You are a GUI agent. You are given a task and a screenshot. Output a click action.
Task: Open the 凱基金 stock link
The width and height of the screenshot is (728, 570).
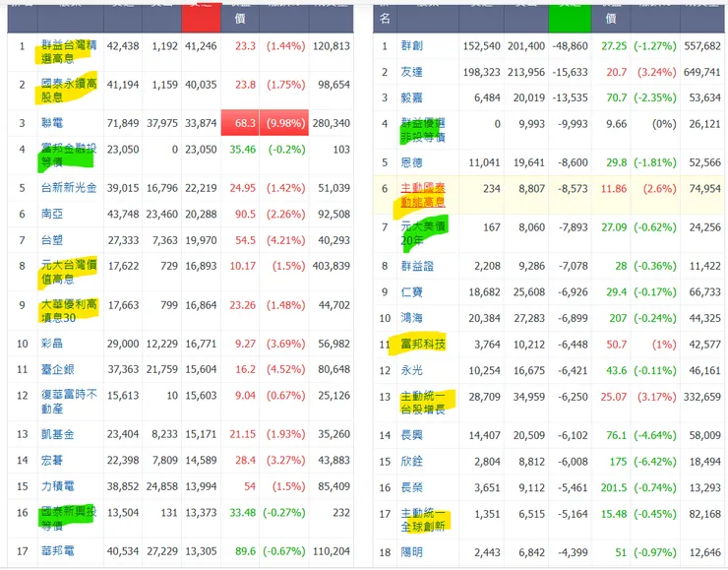point(58,434)
